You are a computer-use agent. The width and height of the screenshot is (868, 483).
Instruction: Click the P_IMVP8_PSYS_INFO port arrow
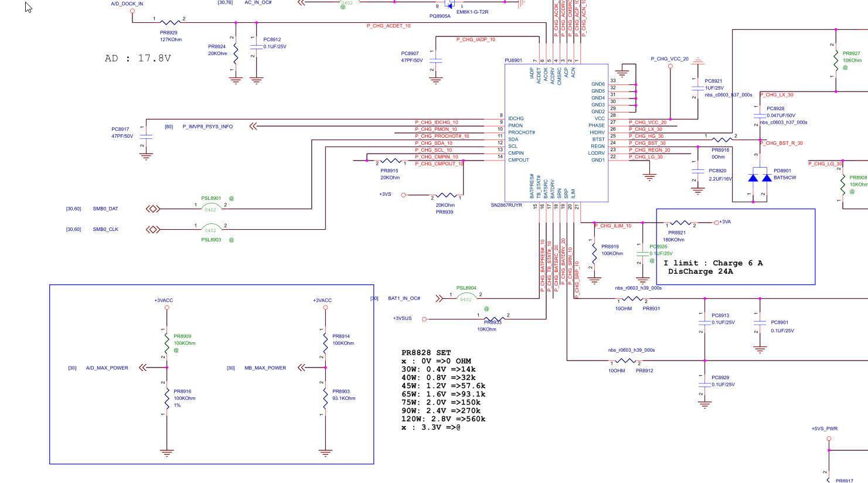253,126
